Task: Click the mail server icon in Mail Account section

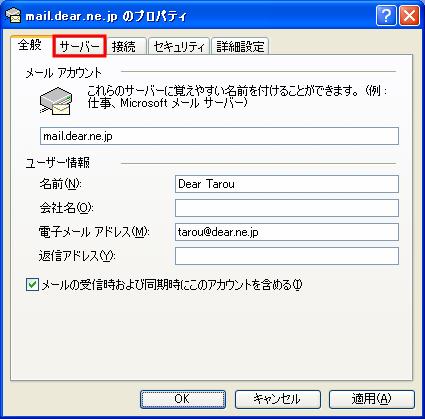Action: tap(56, 101)
